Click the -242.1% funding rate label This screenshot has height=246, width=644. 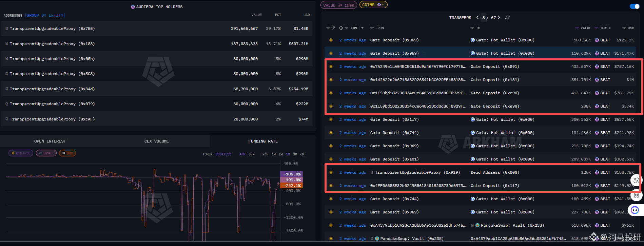291,186
